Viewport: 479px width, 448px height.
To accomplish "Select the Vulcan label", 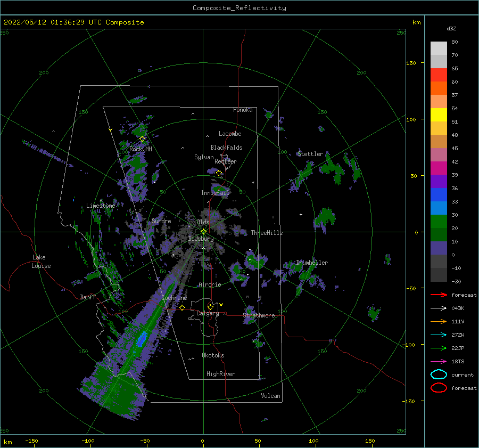I will 270,396.
